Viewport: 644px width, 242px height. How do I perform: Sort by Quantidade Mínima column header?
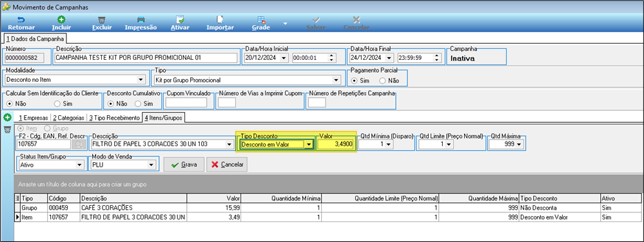(x=281, y=198)
